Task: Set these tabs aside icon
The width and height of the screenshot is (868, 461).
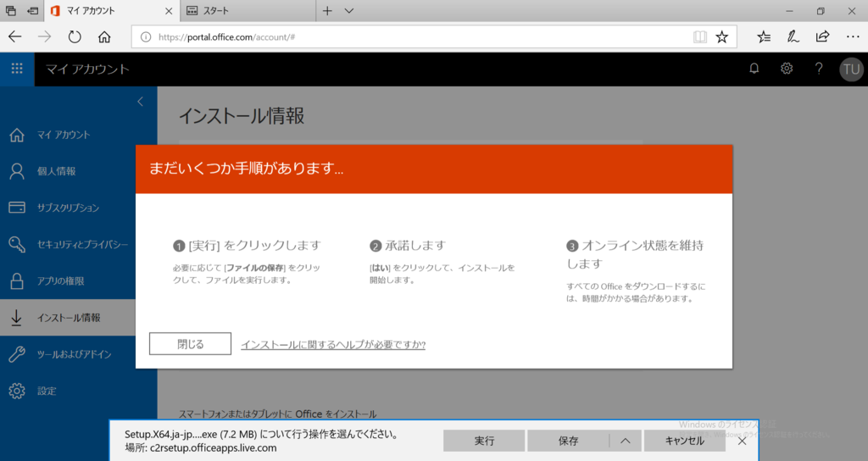Action: click(33, 10)
